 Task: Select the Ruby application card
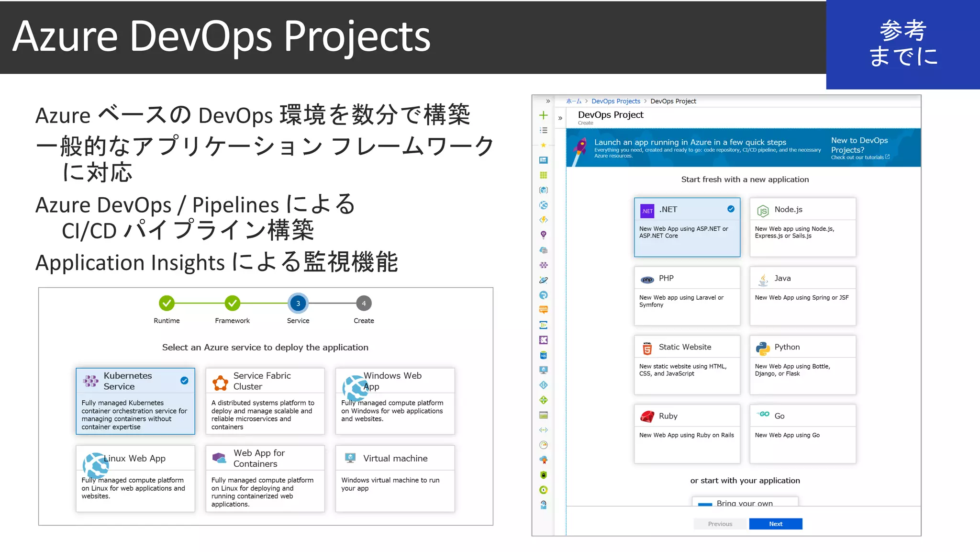click(687, 434)
